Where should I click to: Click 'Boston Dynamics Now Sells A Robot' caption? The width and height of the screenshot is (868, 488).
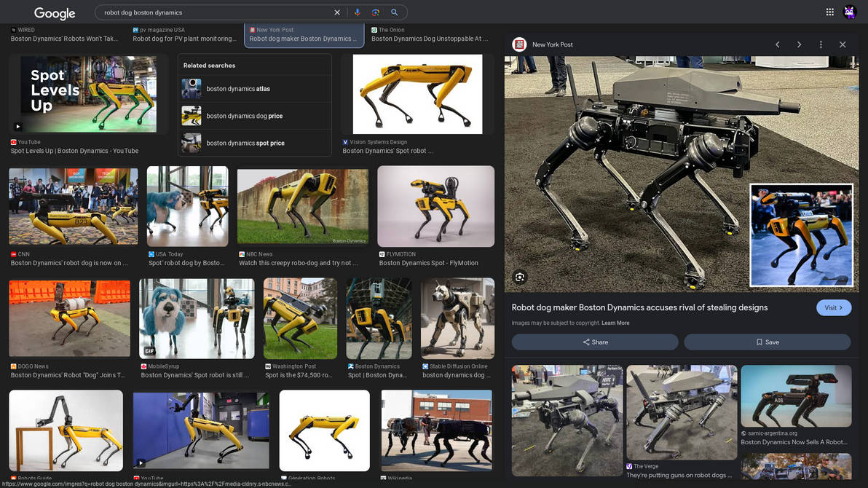[794, 442]
